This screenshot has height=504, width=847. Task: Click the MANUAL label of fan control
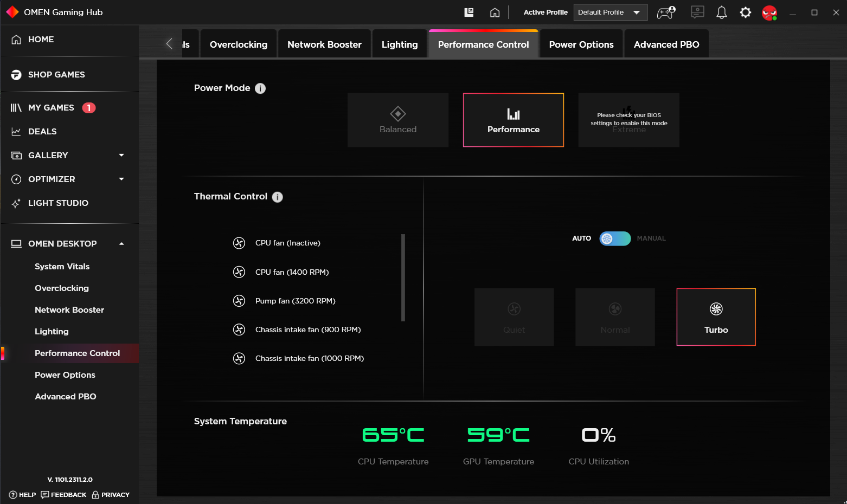point(651,238)
